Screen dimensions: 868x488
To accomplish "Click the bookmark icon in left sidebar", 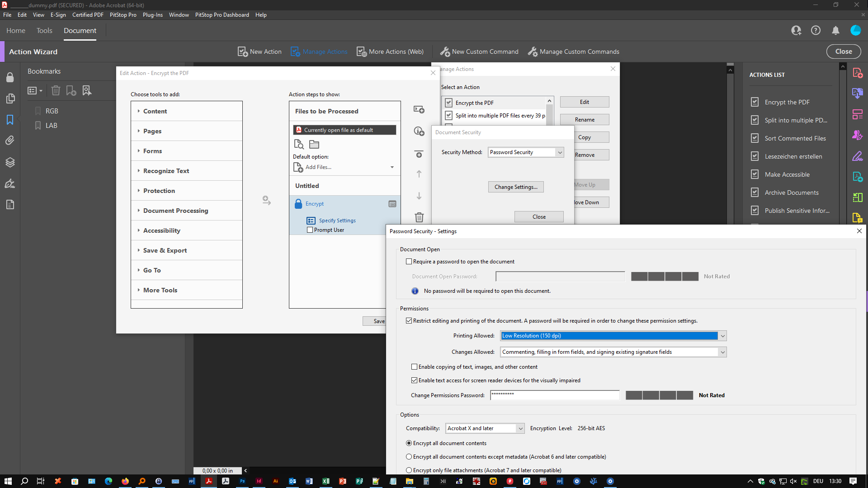I will [10, 120].
